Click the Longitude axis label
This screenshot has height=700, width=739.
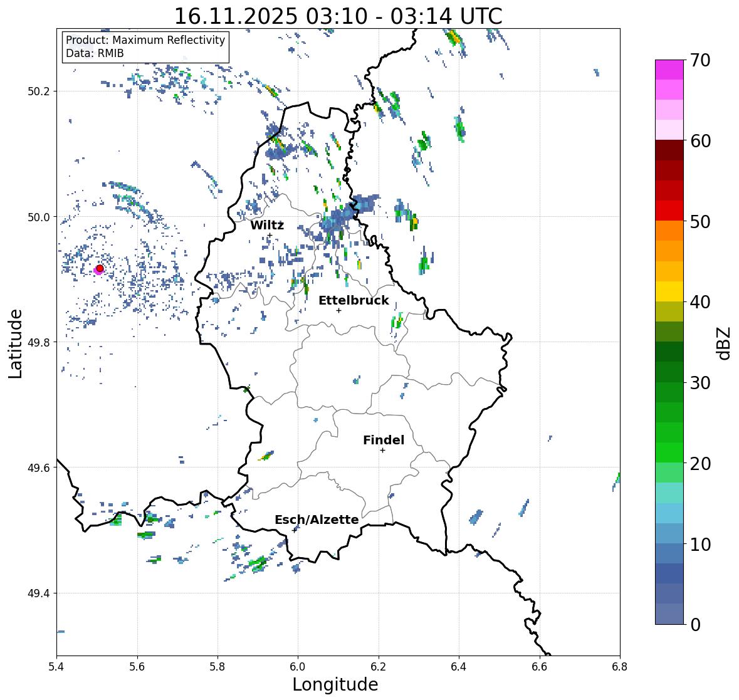tap(335, 684)
